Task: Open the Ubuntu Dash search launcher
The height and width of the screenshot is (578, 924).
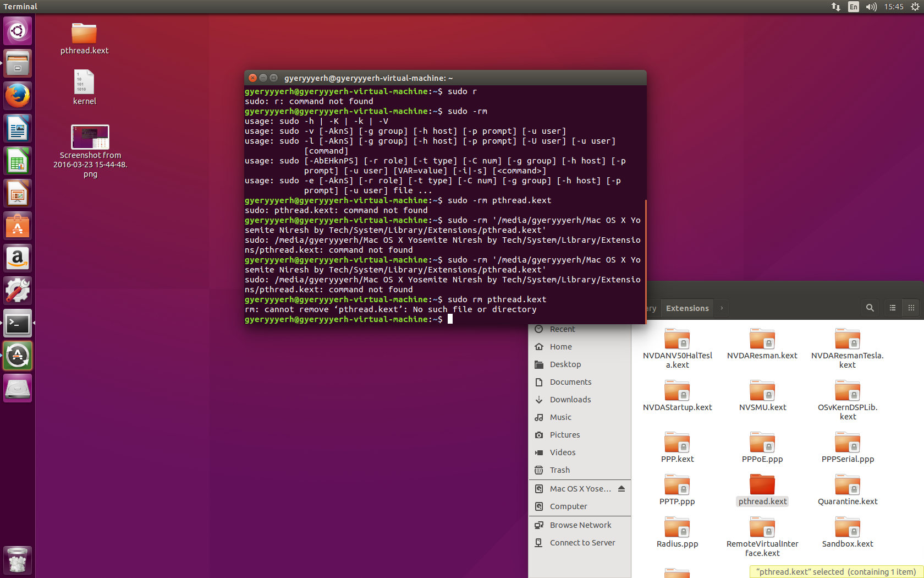Action: (x=18, y=31)
